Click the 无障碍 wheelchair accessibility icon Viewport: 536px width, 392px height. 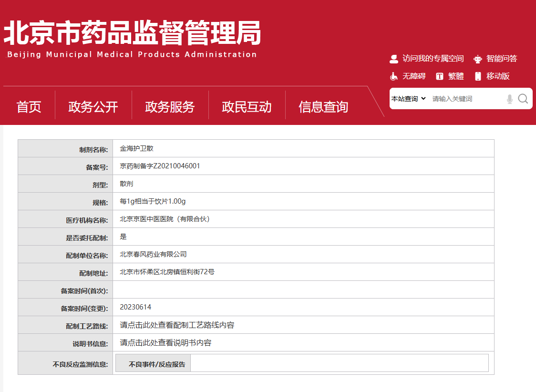click(x=394, y=76)
